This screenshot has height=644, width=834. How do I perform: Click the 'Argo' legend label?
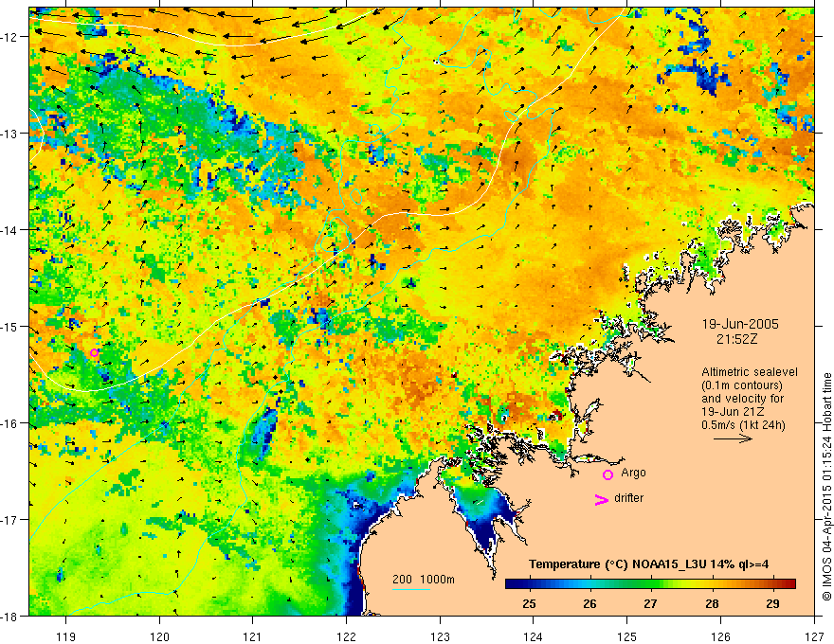pyautogui.click(x=633, y=473)
